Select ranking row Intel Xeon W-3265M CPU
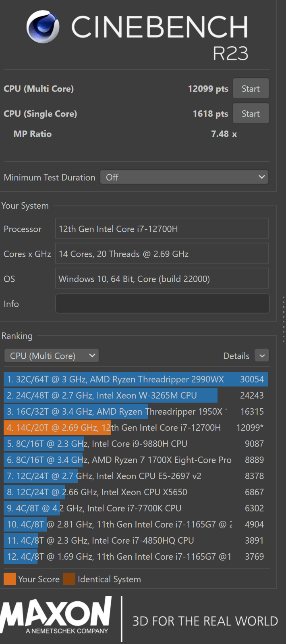286x644 pixels. click(136, 395)
